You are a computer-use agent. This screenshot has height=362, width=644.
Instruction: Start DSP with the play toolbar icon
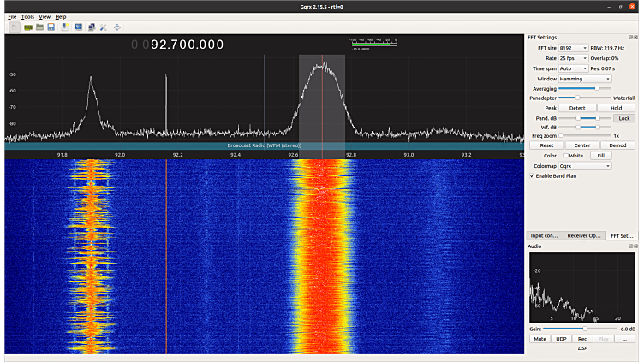pos(15,27)
